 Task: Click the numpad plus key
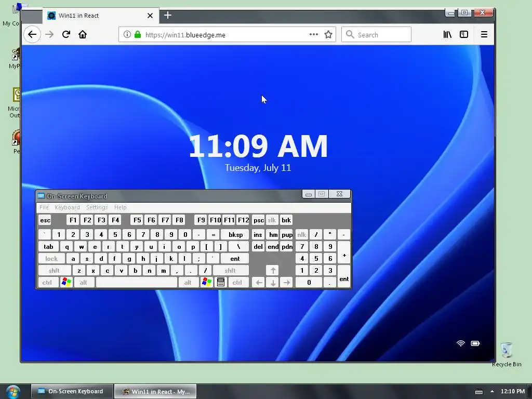[x=344, y=253]
